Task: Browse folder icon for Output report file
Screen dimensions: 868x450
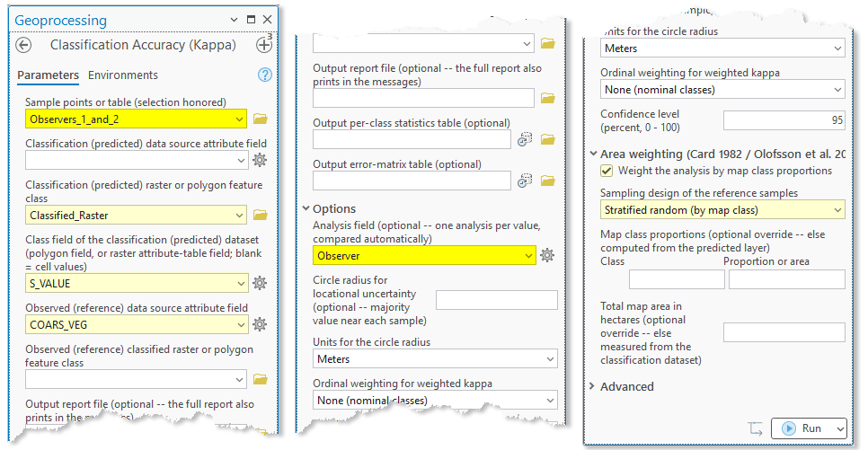Action: pos(548,98)
